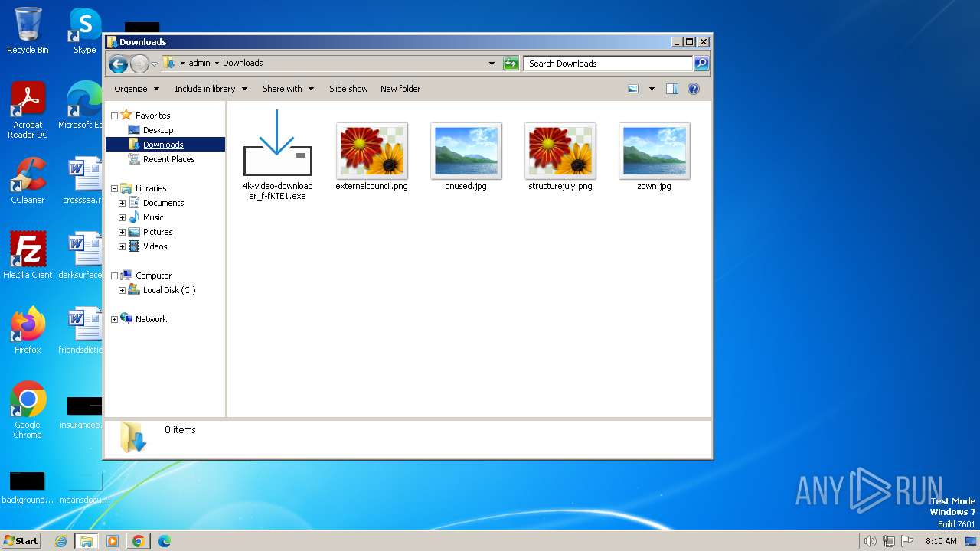Click the Change your view icon

[633, 89]
